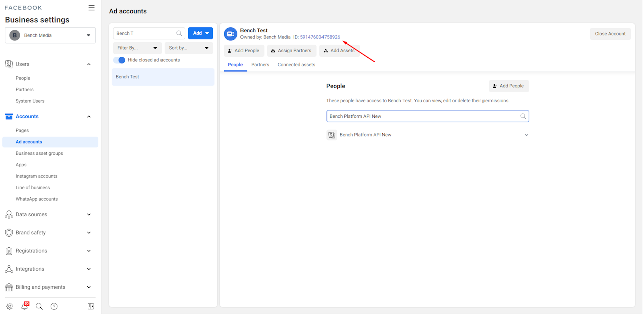Switch to the Partners tab

pyautogui.click(x=260, y=65)
